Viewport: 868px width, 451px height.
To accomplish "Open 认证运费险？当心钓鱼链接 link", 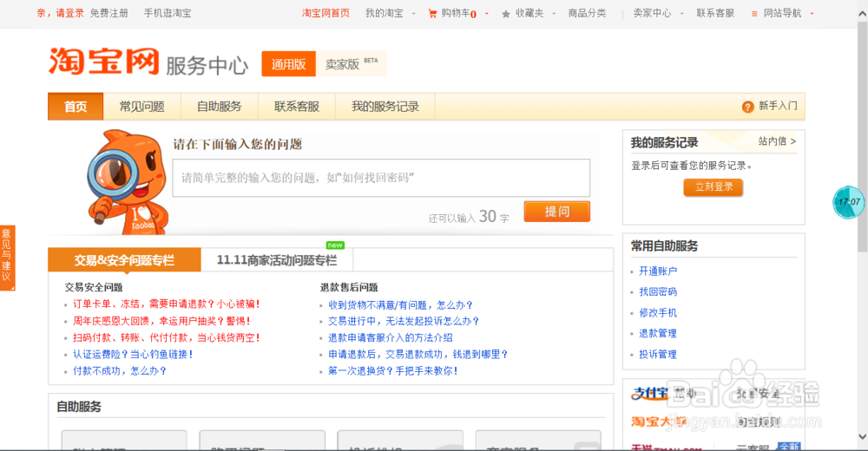I will [x=133, y=354].
